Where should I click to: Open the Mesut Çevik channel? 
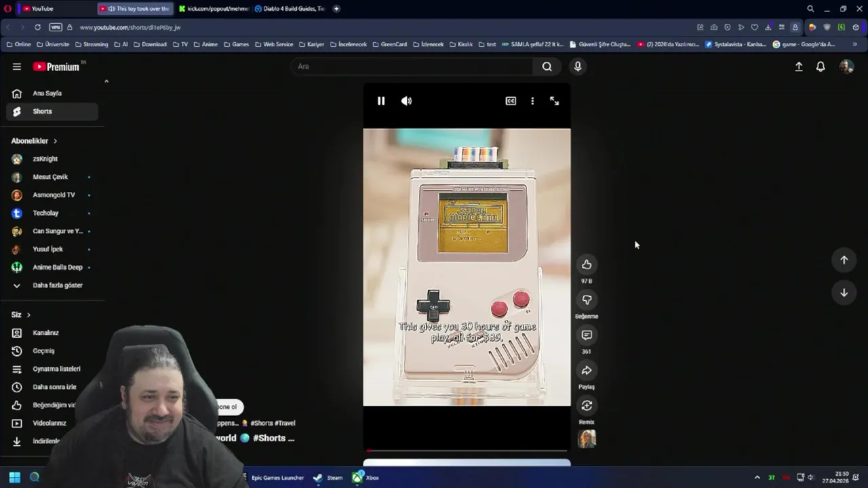(52, 177)
